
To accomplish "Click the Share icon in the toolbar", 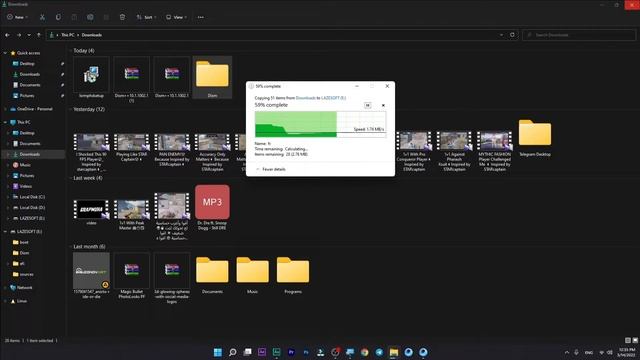I will tap(106, 17).
